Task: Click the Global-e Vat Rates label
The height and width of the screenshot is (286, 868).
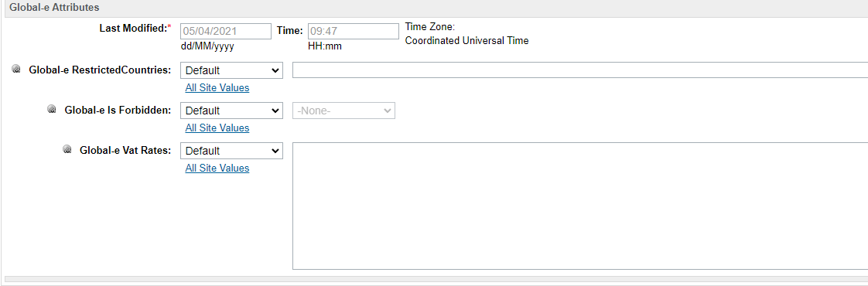Action: [x=125, y=150]
